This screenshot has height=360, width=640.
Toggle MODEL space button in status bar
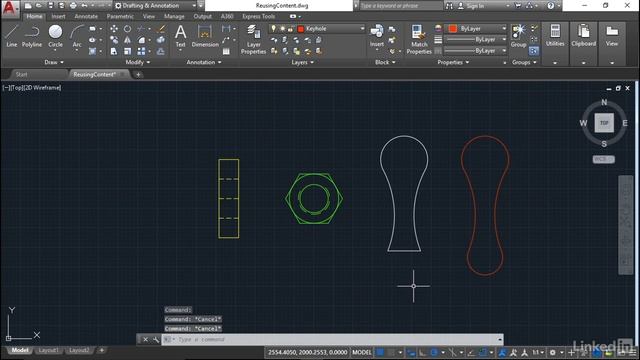tap(362, 353)
